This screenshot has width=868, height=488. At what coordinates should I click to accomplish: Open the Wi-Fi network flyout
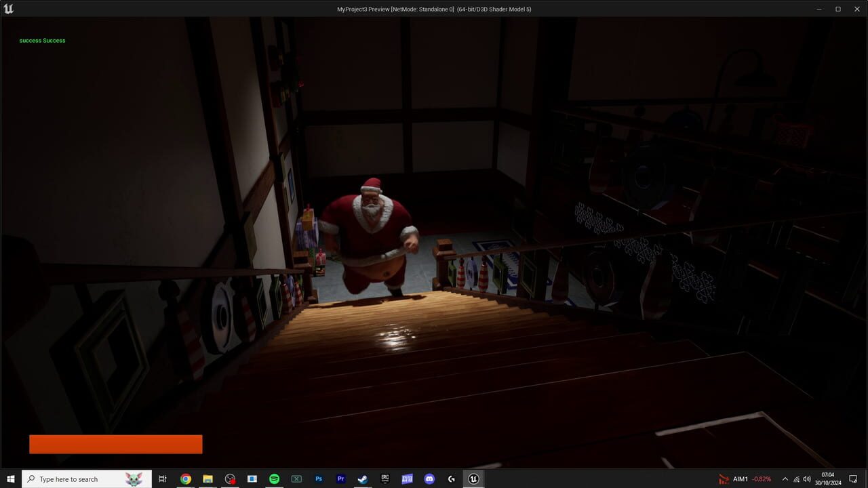click(797, 479)
